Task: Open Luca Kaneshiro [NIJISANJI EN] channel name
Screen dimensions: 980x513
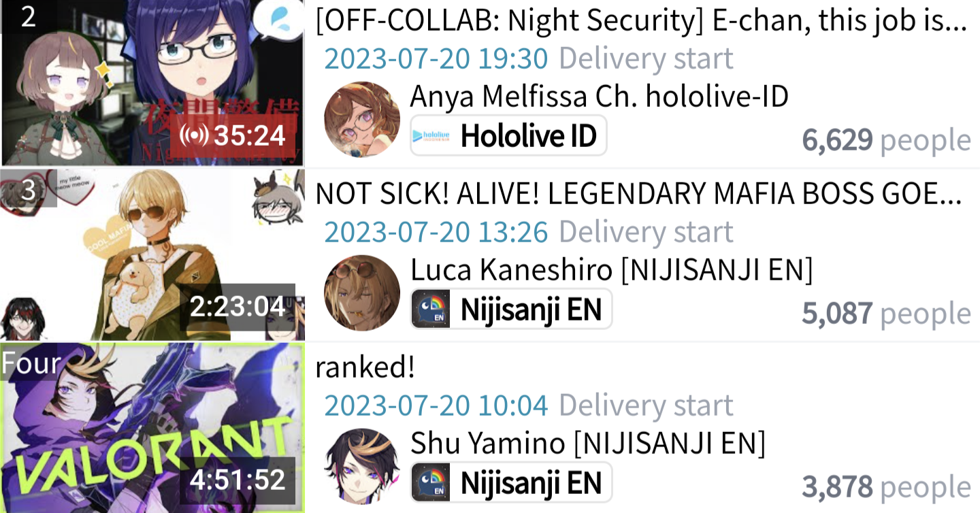Action: [x=612, y=270]
